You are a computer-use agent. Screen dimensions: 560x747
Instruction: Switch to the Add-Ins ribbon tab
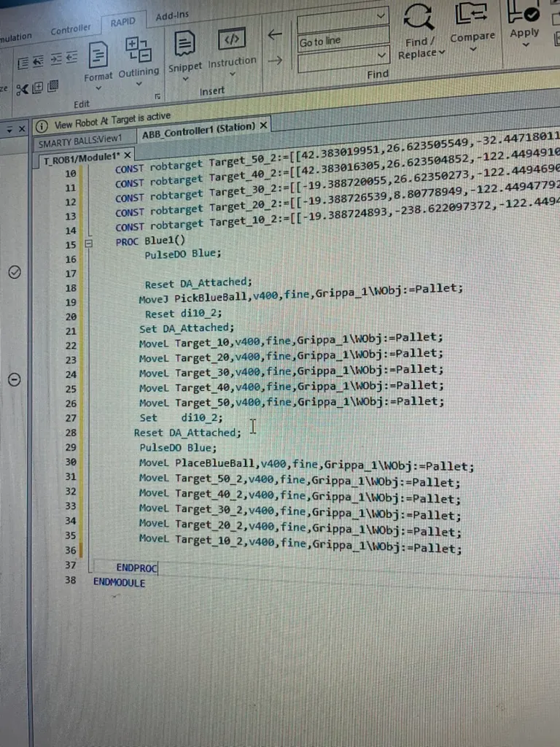point(172,16)
